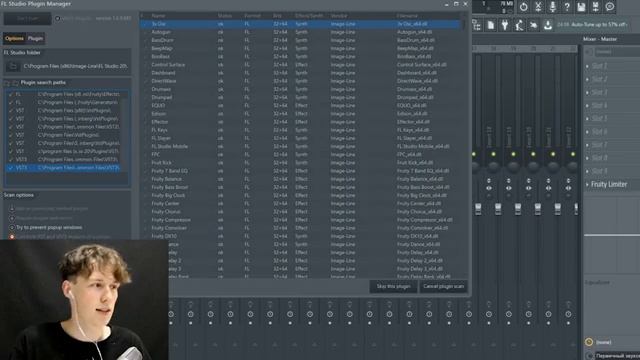Uncheck the FL Effects search path checkmark
This screenshot has height=360, width=640.
[11, 94]
